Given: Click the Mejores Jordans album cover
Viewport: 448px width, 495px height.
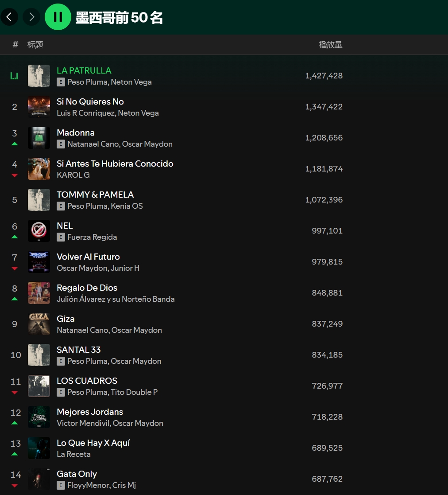Looking at the screenshot, I should (39, 417).
